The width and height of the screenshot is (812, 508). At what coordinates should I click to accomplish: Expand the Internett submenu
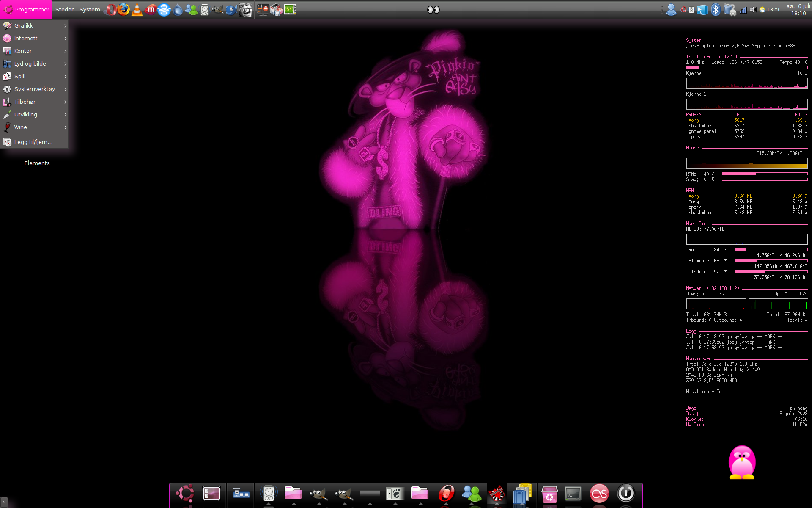(x=34, y=38)
